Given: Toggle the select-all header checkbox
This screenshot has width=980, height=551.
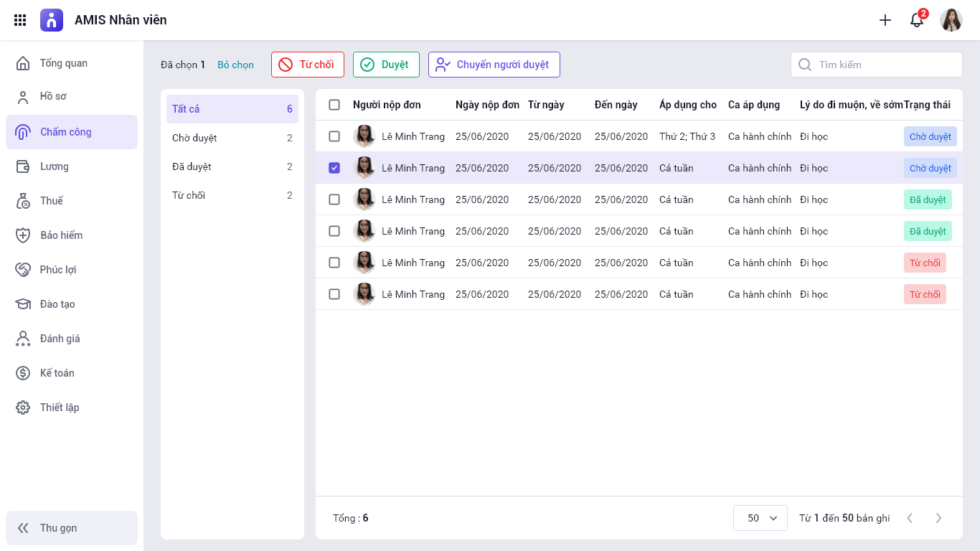Looking at the screenshot, I should [x=334, y=105].
